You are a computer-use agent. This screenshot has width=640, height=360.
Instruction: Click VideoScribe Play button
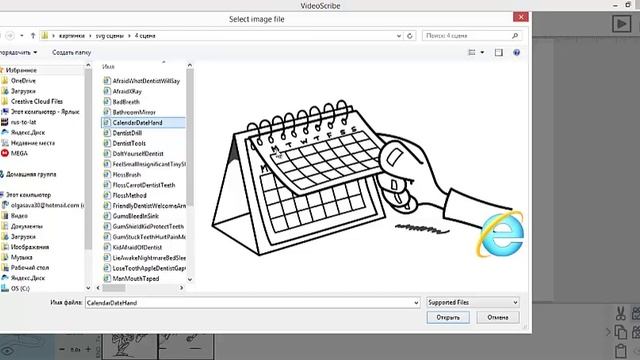tap(621, 24)
